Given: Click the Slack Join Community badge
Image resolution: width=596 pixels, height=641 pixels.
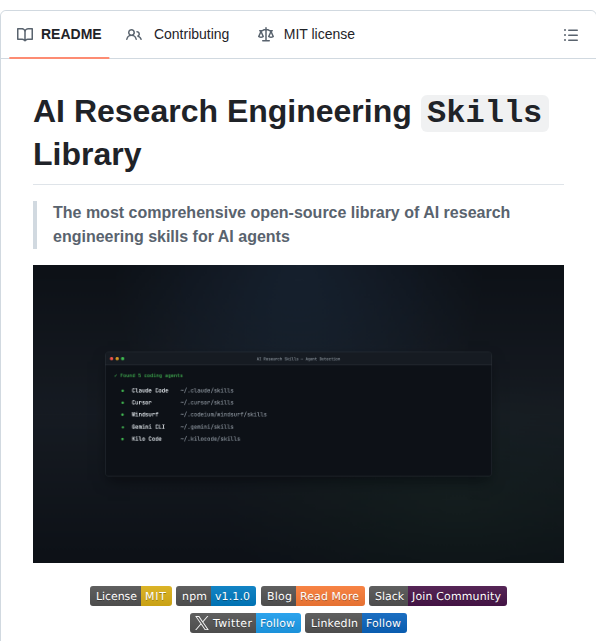Looking at the screenshot, I should point(438,596).
